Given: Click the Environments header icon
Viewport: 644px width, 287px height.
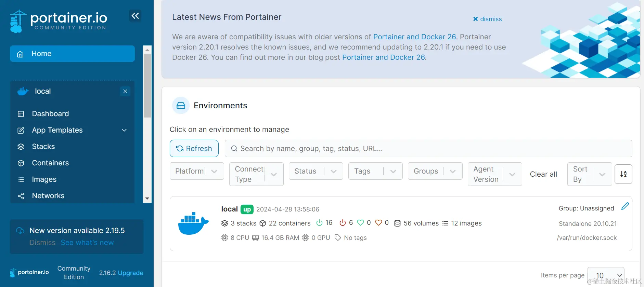Looking at the screenshot, I should coord(181,106).
